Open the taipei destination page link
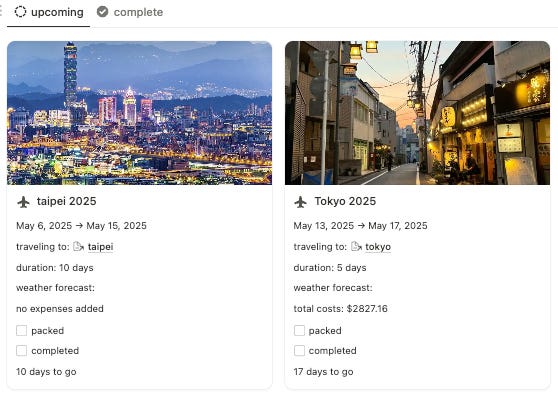Viewport: 558px width, 409px height. (100, 247)
